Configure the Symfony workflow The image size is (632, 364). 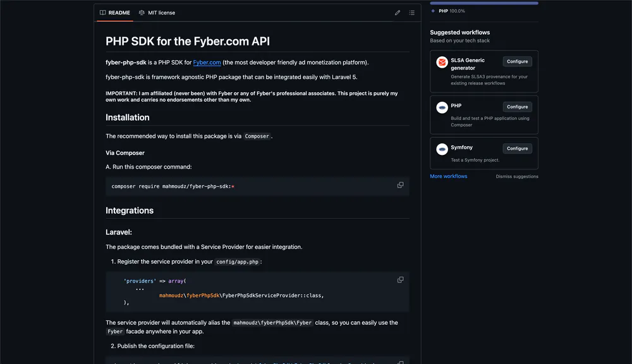(x=517, y=148)
